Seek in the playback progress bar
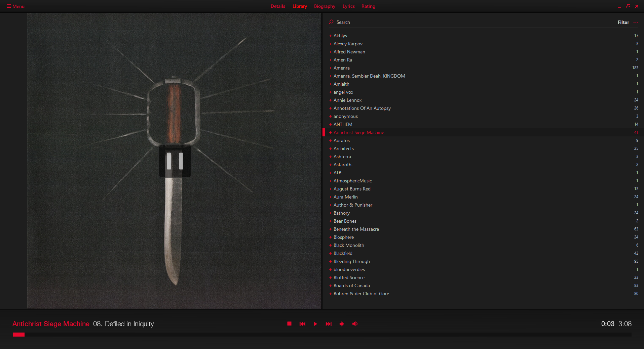The width and height of the screenshot is (644, 349). tap(322, 335)
